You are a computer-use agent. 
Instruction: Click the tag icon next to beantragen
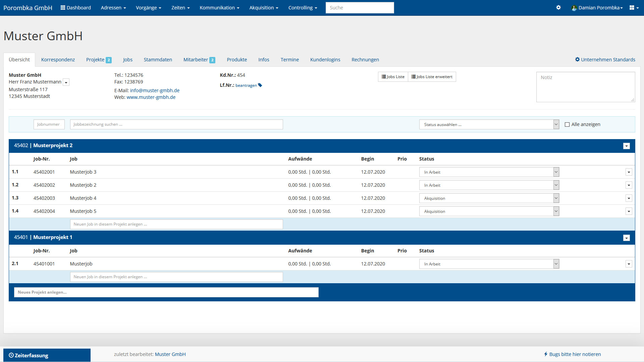click(x=260, y=85)
